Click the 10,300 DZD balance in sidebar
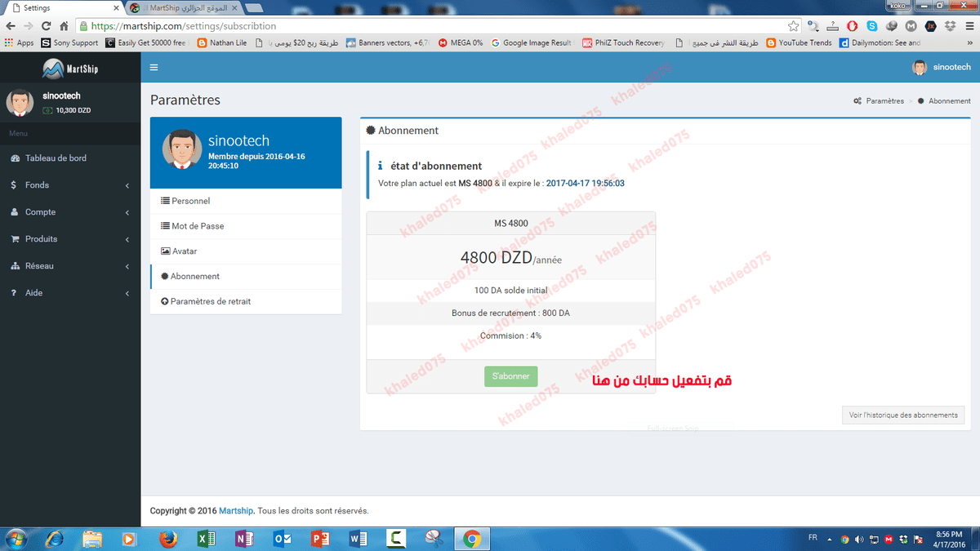 click(67, 110)
